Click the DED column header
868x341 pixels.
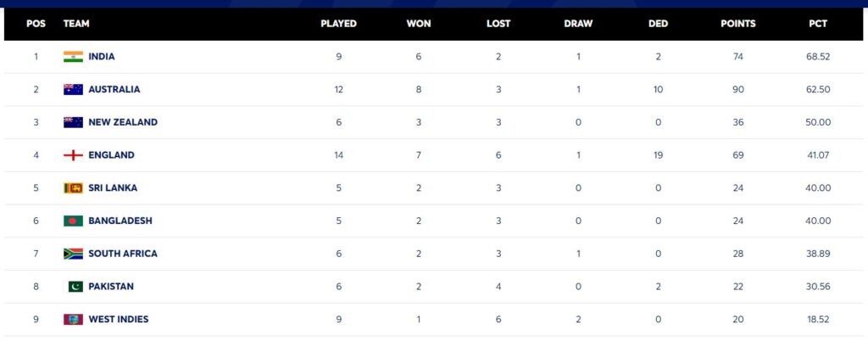click(x=658, y=24)
